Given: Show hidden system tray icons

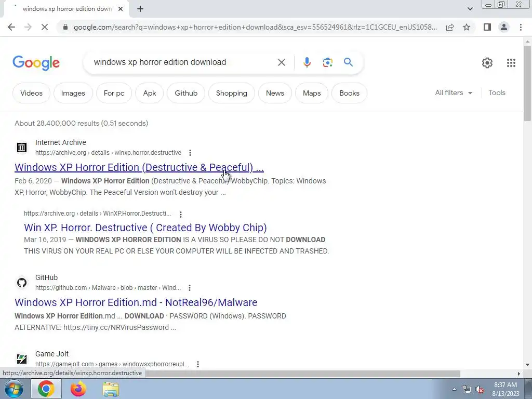Looking at the screenshot, I should [x=454, y=389].
